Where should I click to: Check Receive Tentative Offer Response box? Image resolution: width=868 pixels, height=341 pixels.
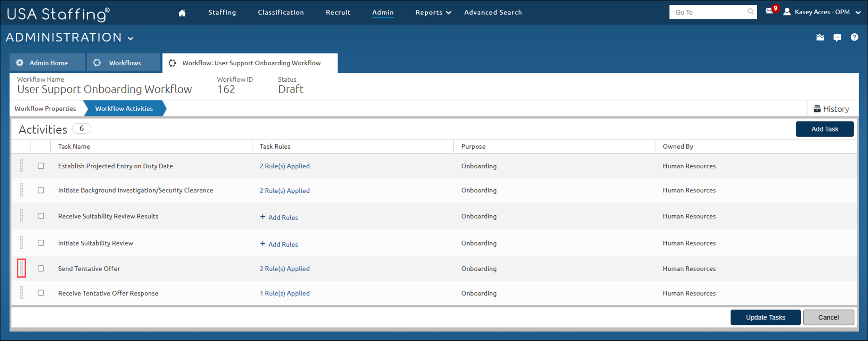pyautogui.click(x=41, y=293)
